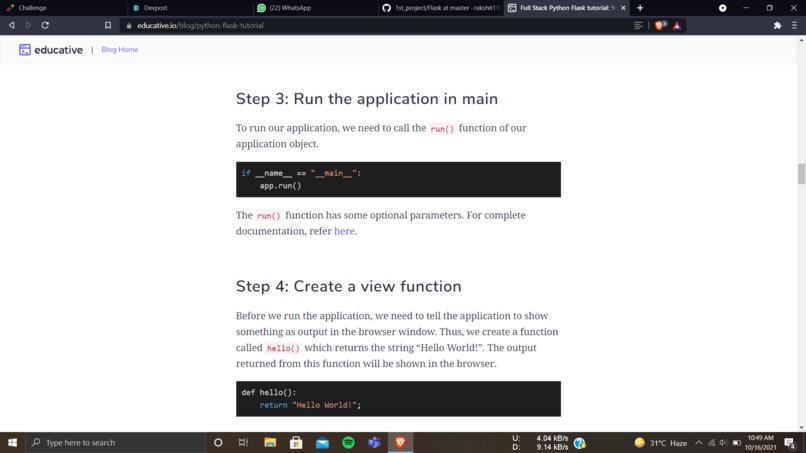The image size is (806, 453).
Task: Click the educative logo
Action: (51, 50)
